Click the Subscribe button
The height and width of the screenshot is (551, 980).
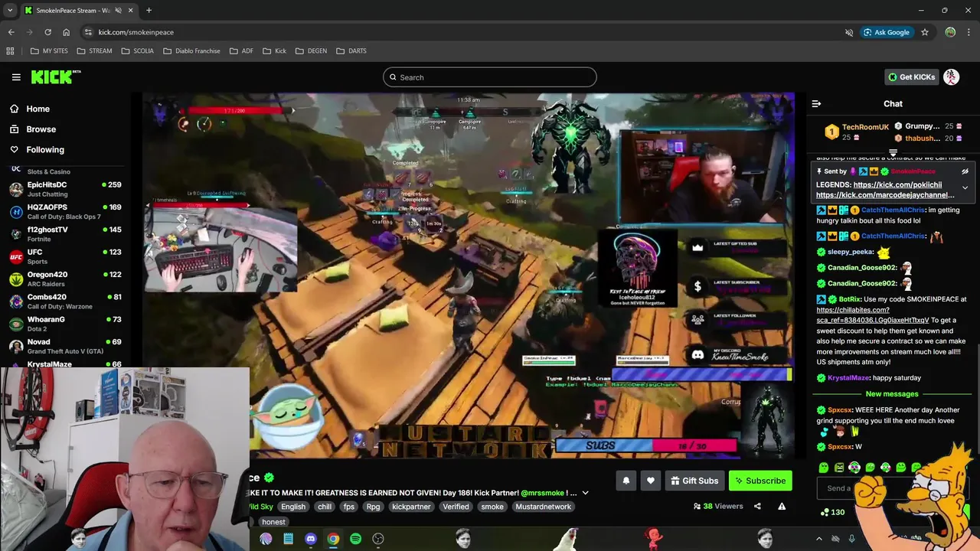click(760, 481)
